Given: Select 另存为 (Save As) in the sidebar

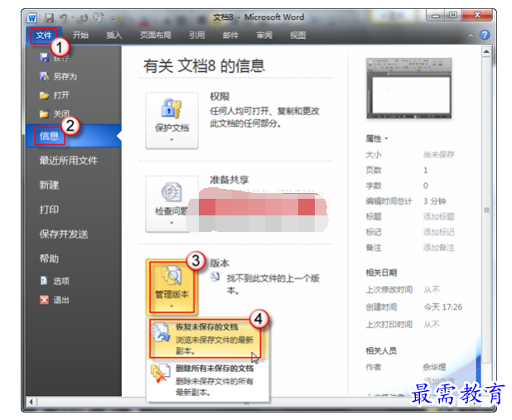Looking at the screenshot, I should (x=58, y=76).
